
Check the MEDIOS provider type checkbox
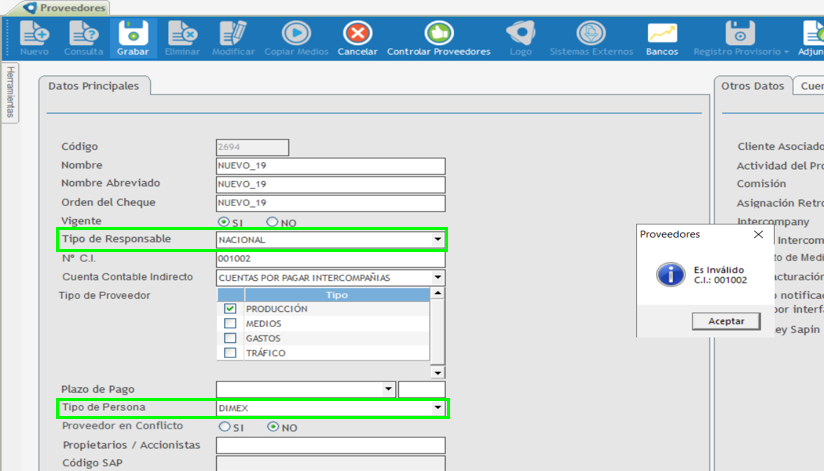[230, 324]
